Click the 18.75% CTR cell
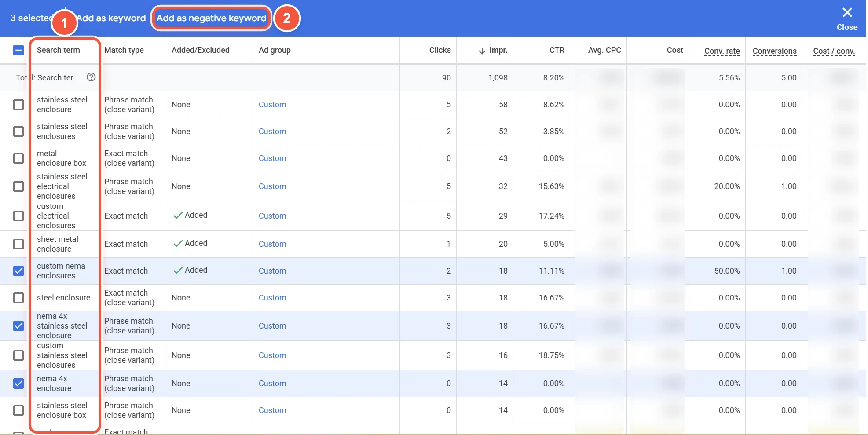 tap(551, 355)
